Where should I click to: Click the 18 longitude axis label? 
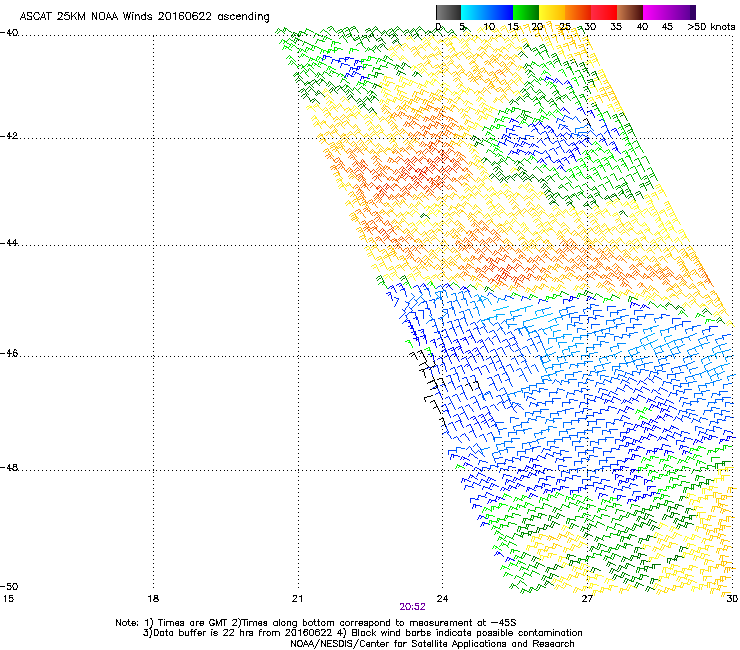pyautogui.click(x=153, y=599)
